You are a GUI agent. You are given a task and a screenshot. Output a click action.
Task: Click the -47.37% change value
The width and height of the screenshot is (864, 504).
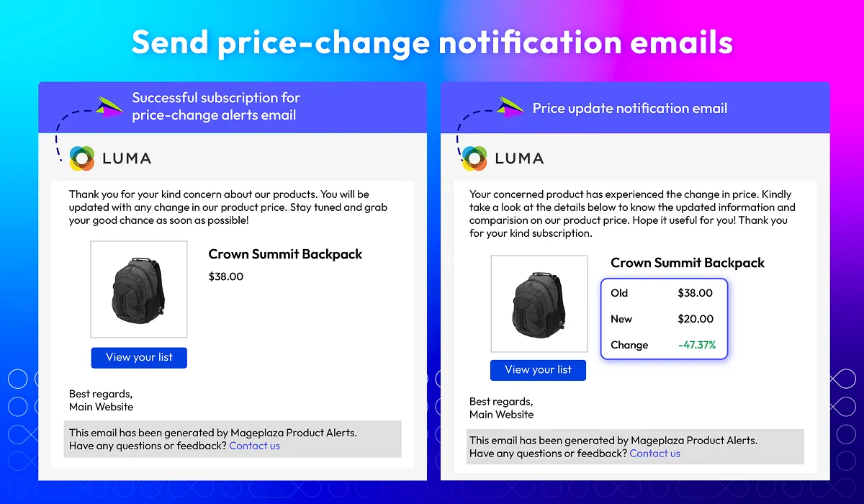point(697,345)
